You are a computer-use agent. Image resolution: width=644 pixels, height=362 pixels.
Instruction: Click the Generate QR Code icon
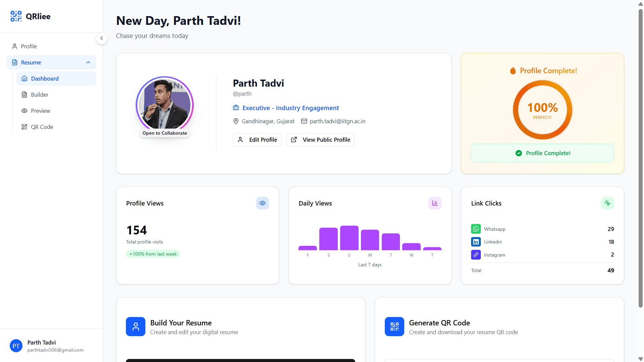tap(394, 326)
